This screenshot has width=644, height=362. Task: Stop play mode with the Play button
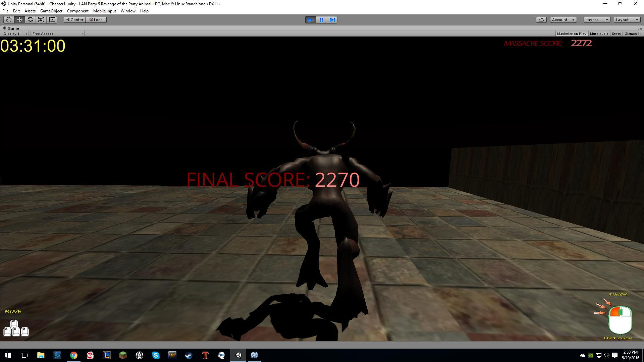coord(311,20)
